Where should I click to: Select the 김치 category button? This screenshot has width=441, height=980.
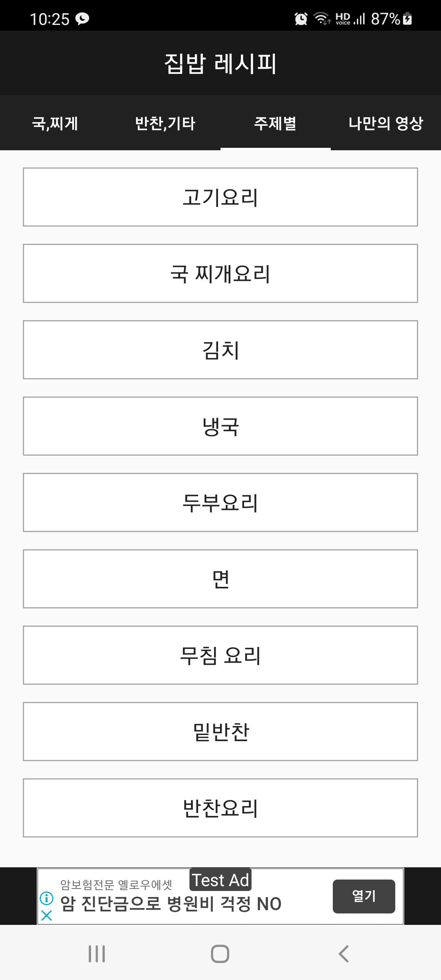coord(220,350)
